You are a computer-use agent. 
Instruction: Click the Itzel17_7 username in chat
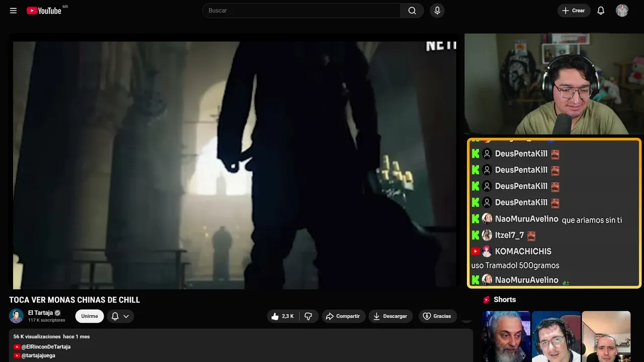coord(509,235)
